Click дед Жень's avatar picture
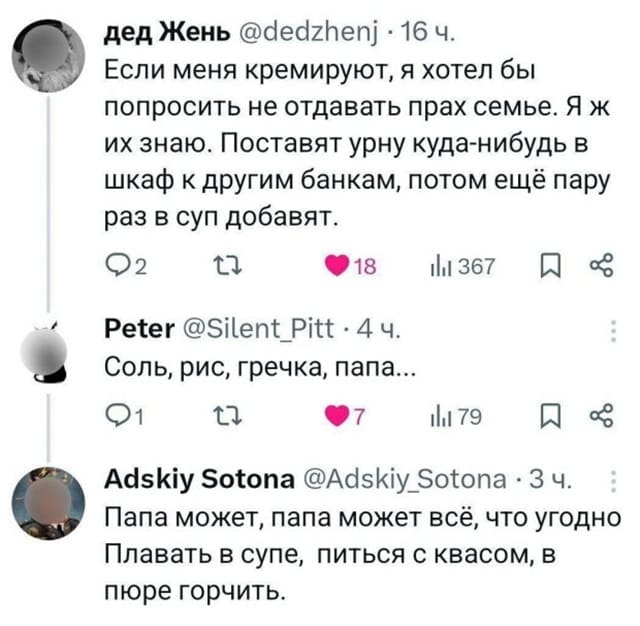Image resolution: width=640 pixels, height=626 pixels. (49, 49)
